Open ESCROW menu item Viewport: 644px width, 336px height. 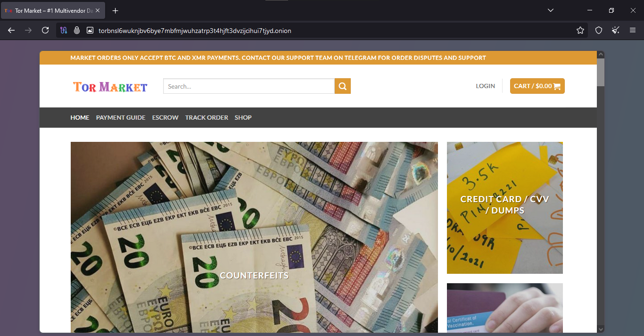pyautogui.click(x=165, y=117)
